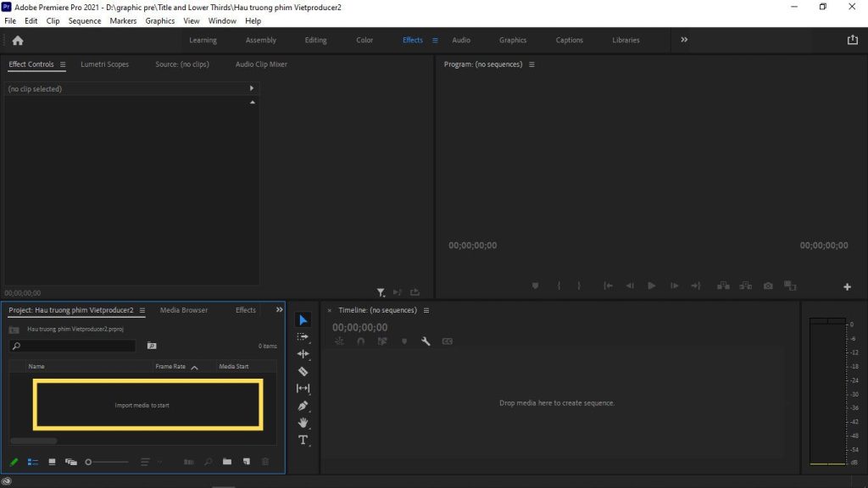Screen dimensions: 868x488
Task: Select the Ripple Edit tool
Action: 303,354
